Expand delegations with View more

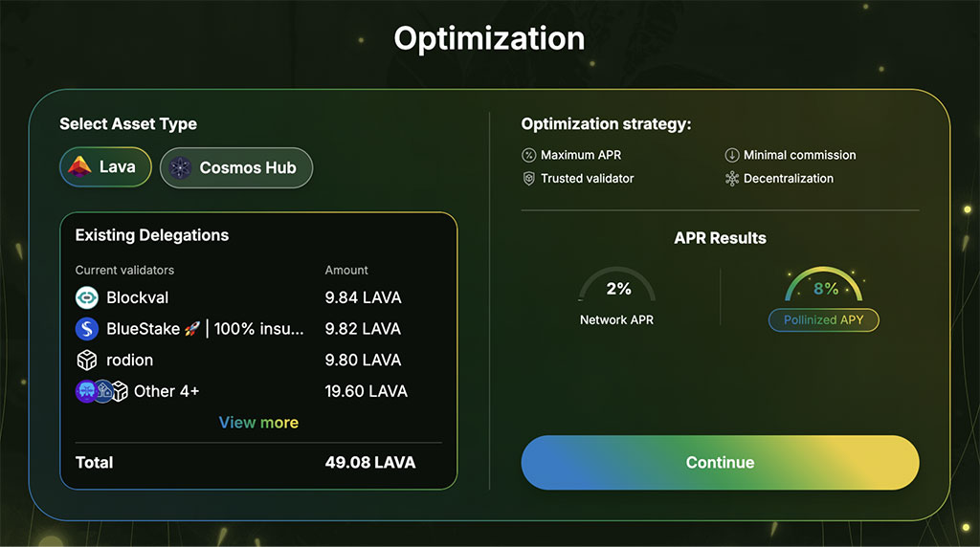(258, 423)
